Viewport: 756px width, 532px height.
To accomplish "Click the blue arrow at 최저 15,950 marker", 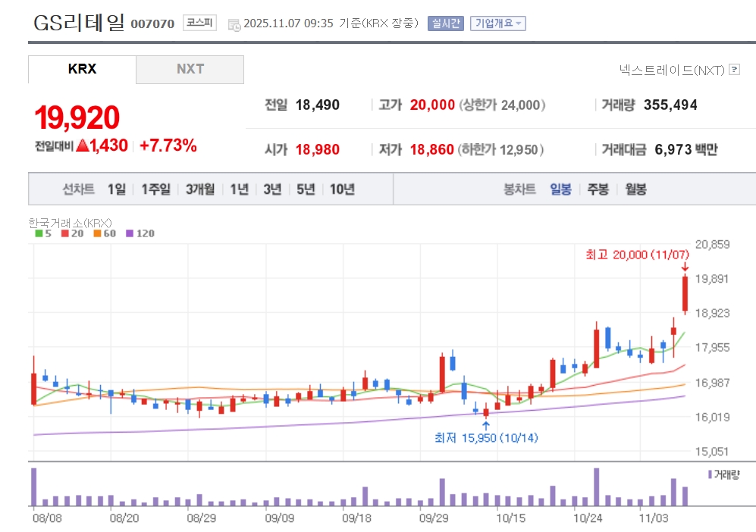I will click(486, 425).
